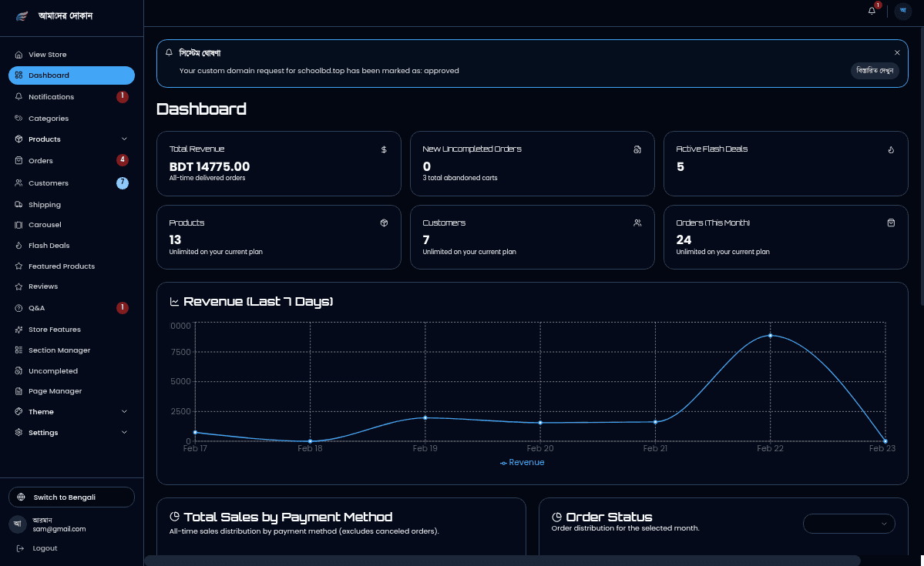Click the user avatar above sam@gmail.com
The height and width of the screenshot is (566, 924).
point(17,524)
